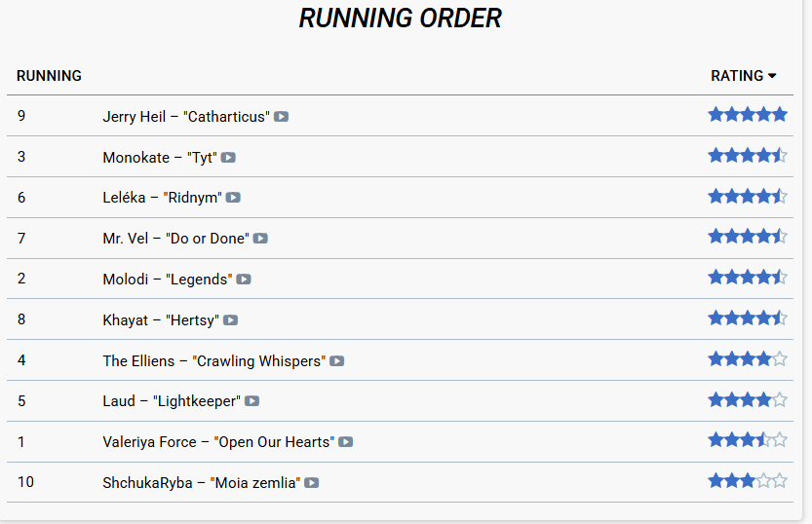Screen dimensions: 812x524
Task: Sort the list by Rating dropdown arrow
Action: (772, 76)
